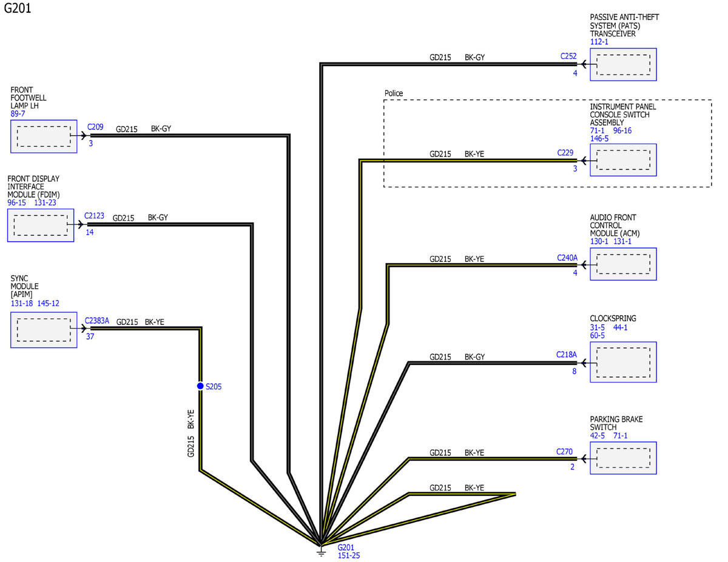
Task: Click the C2383A connector link
Action: [97, 321]
